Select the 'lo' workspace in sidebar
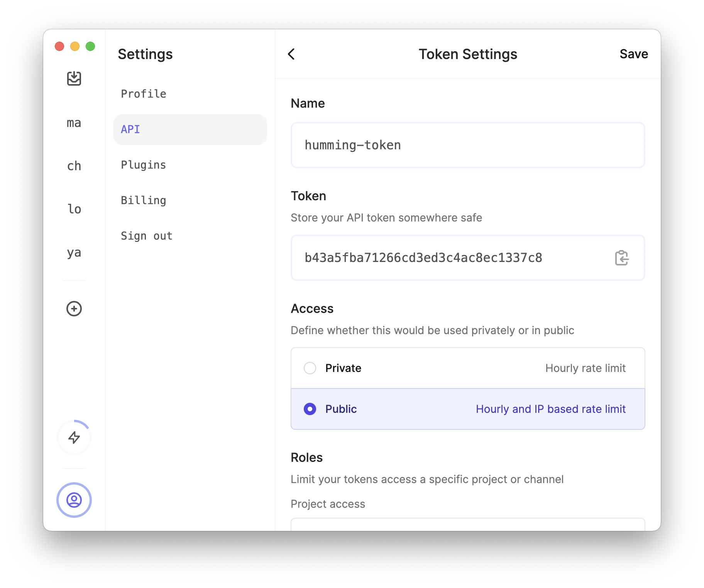The width and height of the screenshot is (704, 588). pyautogui.click(x=74, y=209)
